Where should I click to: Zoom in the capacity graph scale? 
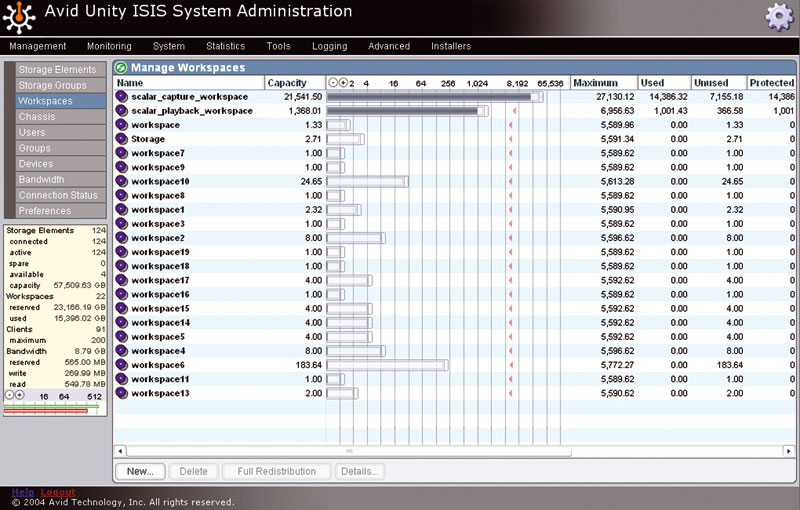tap(344, 83)
